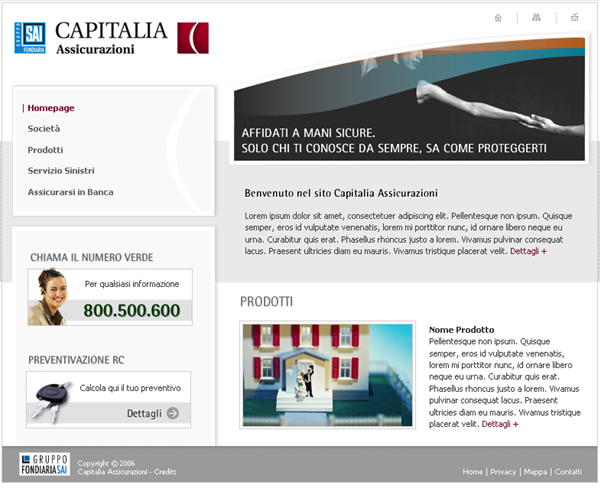Click the house product thumbnail
Viewport: 600px width, 500px height.
point(328,375)
